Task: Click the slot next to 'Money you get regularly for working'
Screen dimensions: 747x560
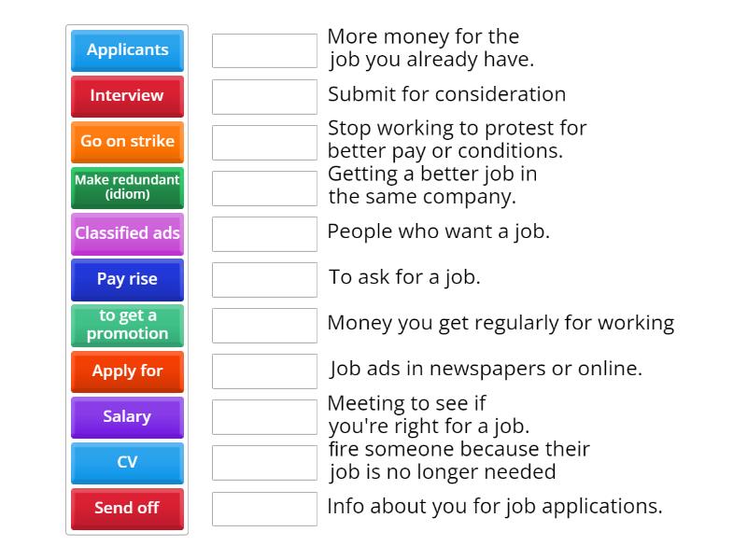Action: tap(264, 326)
